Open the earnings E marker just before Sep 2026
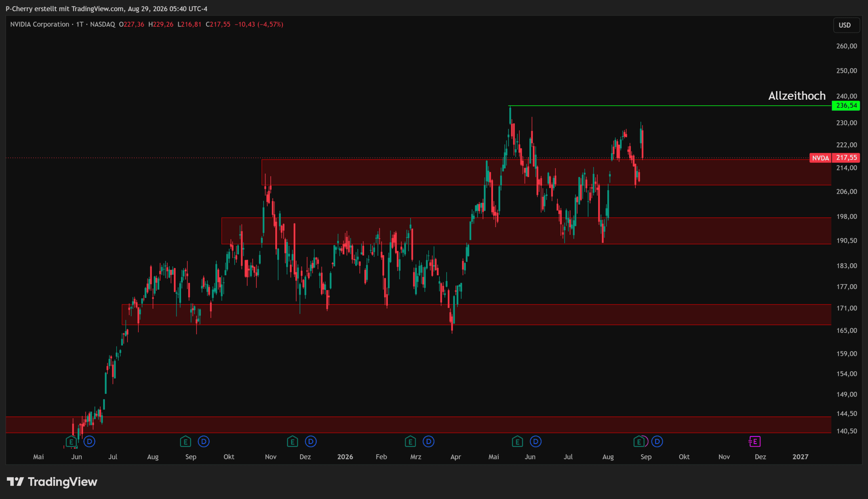Image resolution: width=868 pixels, height=499 pixels. (639, 441)
